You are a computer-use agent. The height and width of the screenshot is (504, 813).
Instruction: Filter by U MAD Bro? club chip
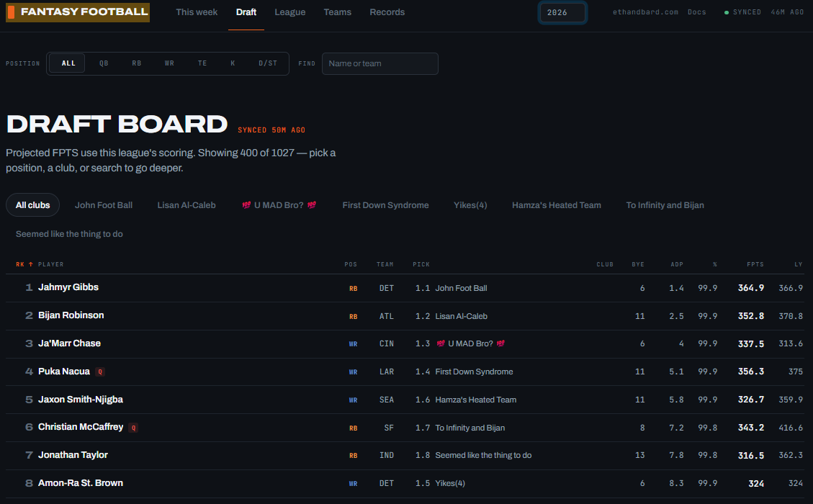tap(279, 204)
